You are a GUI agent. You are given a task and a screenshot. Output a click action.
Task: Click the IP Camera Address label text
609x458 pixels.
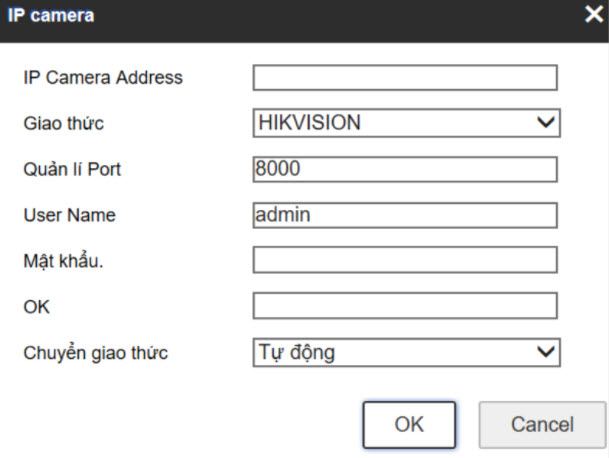[x=102, y=77]
